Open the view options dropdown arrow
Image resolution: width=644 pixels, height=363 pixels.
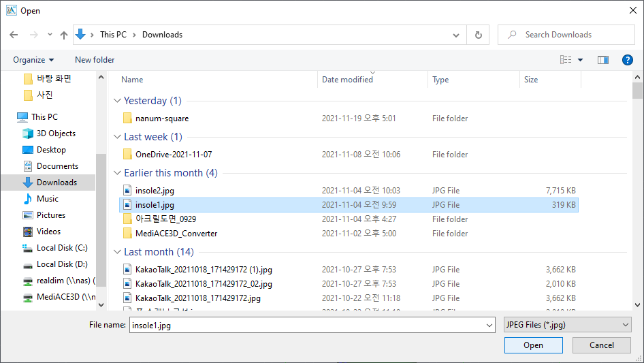pos(580,60)
